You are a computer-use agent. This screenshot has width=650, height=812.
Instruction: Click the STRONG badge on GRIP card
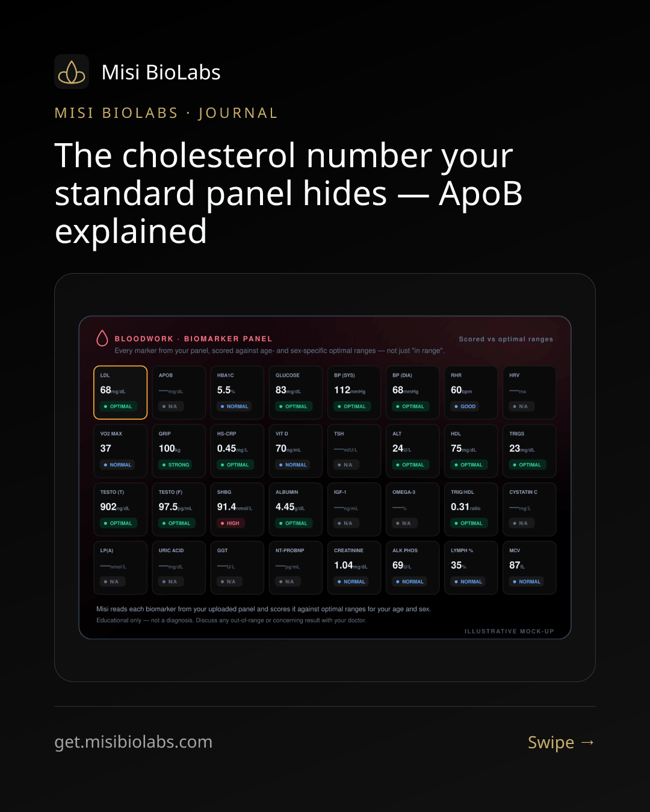176,465
